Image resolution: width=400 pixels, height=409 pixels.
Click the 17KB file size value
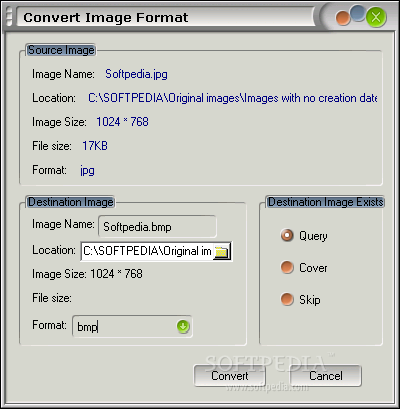pos(95,146)
